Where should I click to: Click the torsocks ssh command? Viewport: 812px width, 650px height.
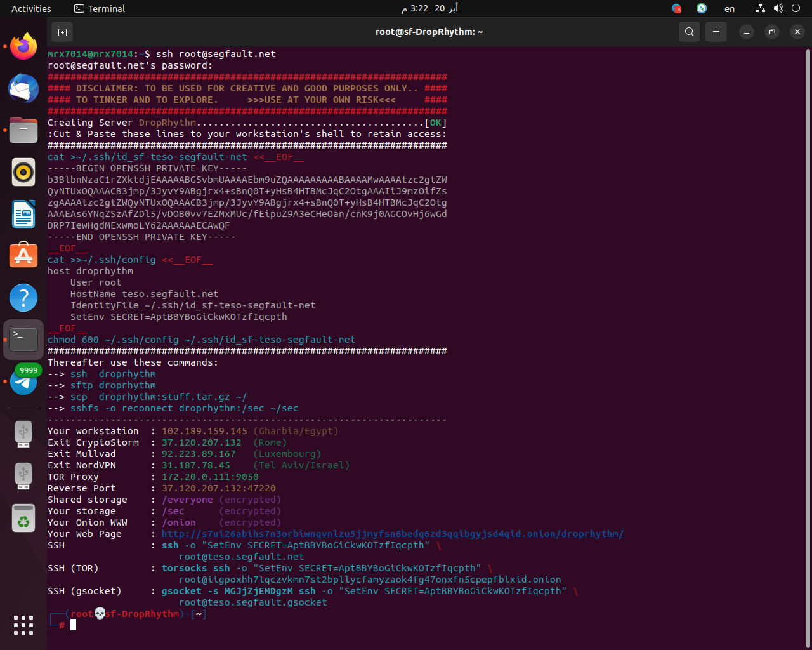[x=322, y=568]
